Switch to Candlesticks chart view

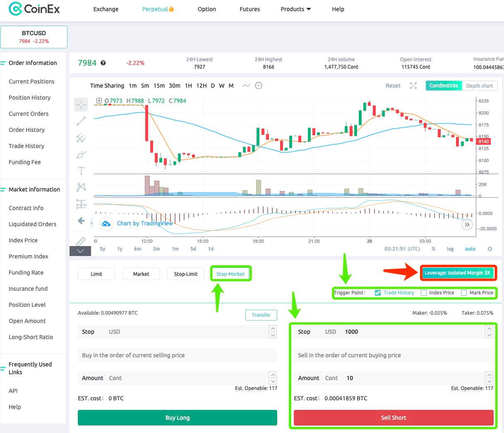click(444, 86)
